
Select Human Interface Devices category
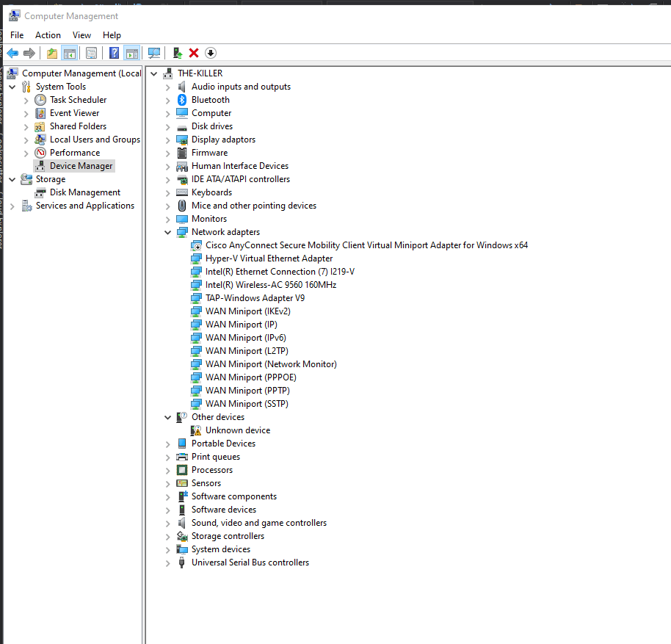pyautogui.click(x=239, y=166)
